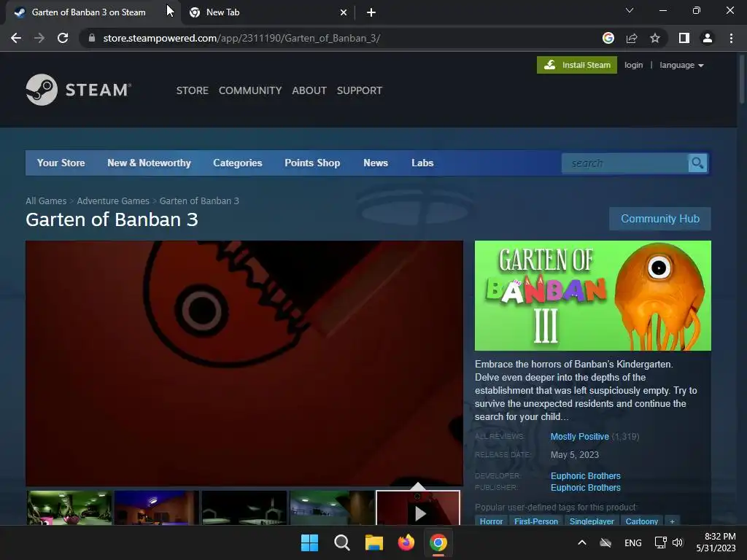Go to All Games breadcrumb

click(46, 201)
